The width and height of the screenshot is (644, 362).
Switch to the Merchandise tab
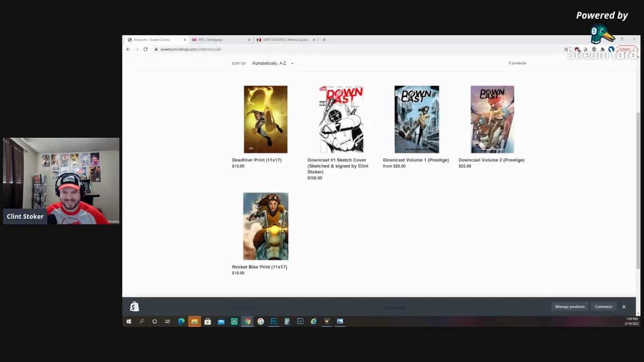[x=283, y=40]
